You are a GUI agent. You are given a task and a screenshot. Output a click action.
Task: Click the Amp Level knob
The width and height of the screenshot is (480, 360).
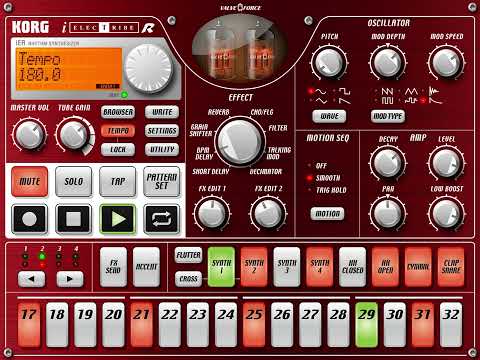pos(446,163)
